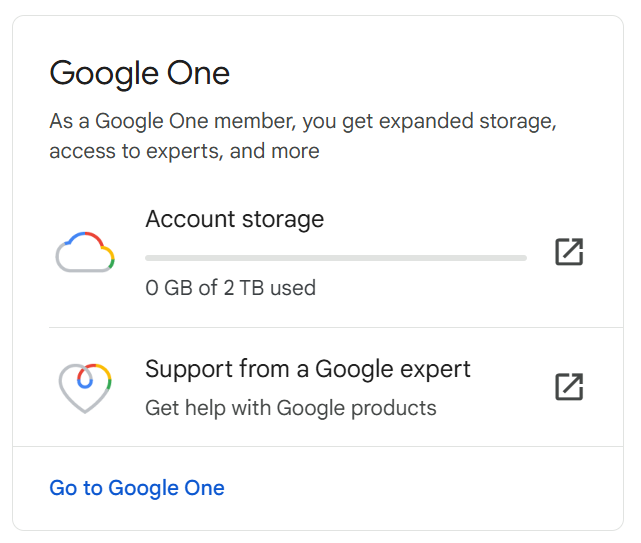
Task: Open Account storage via external link icon
Action: click(569, 252)
